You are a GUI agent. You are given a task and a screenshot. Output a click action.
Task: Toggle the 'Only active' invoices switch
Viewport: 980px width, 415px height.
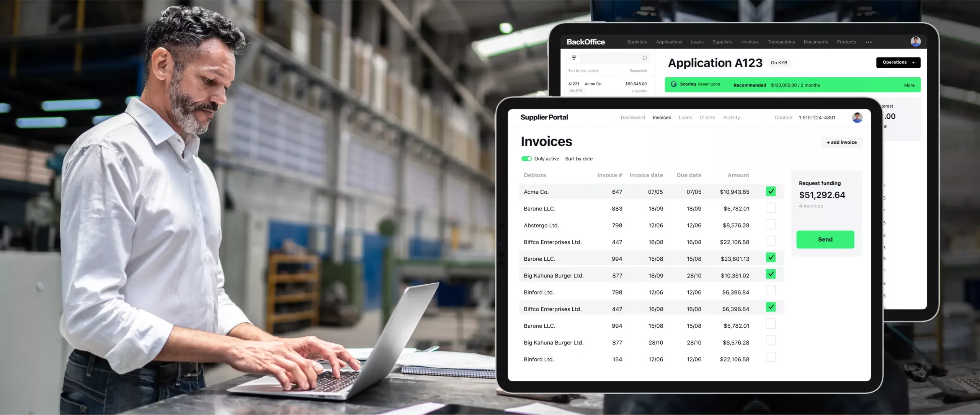point(526,158)
